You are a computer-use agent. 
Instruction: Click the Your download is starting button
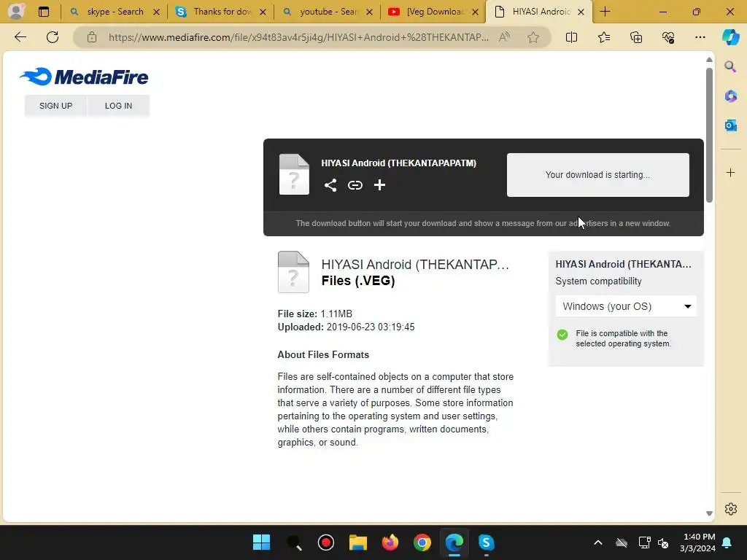[597, 175]
